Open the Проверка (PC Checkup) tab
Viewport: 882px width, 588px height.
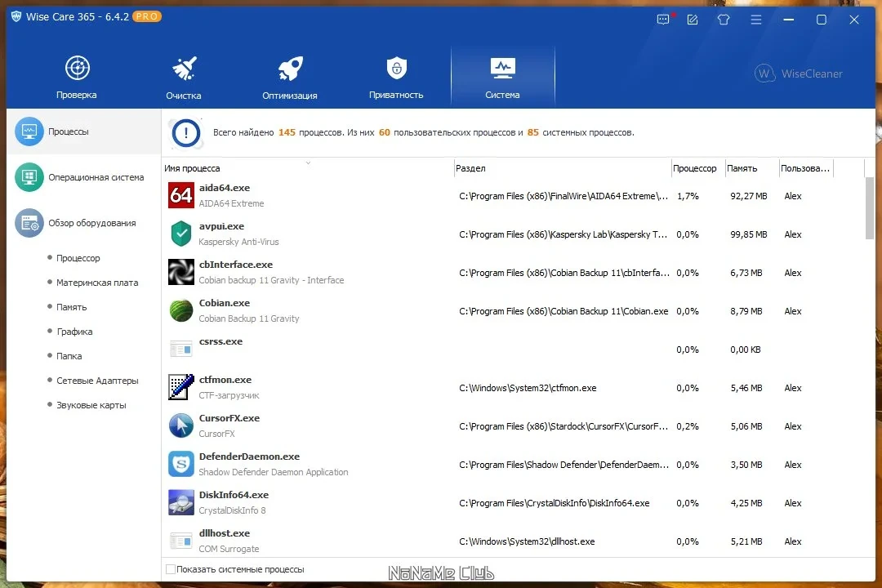(77, 77)
